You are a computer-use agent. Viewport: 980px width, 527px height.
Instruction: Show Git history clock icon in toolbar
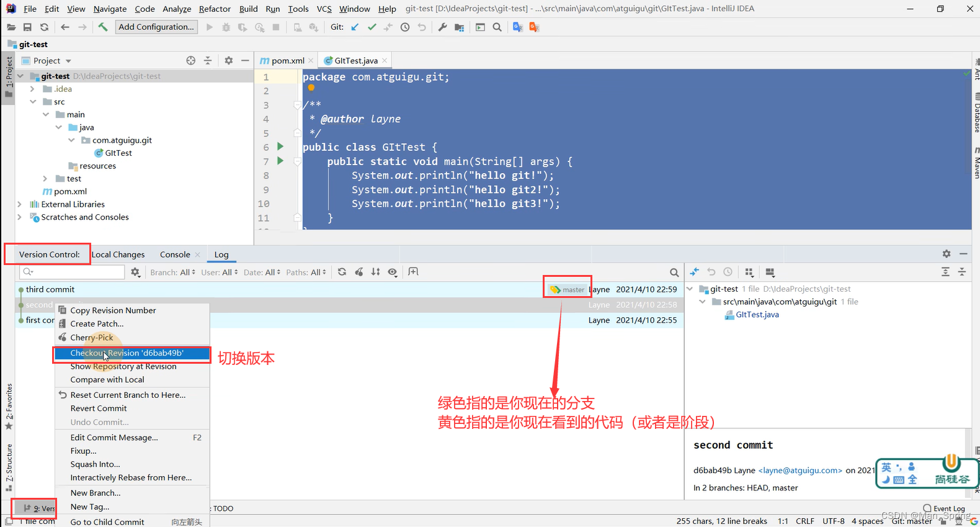[405, 27]
